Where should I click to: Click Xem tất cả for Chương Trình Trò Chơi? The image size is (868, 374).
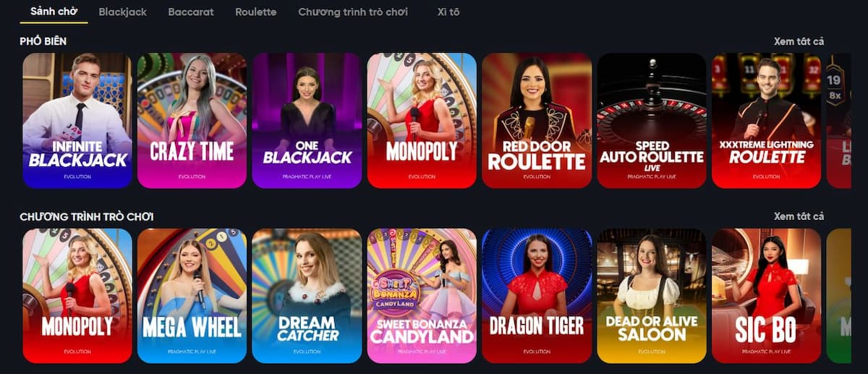(799, 216)
